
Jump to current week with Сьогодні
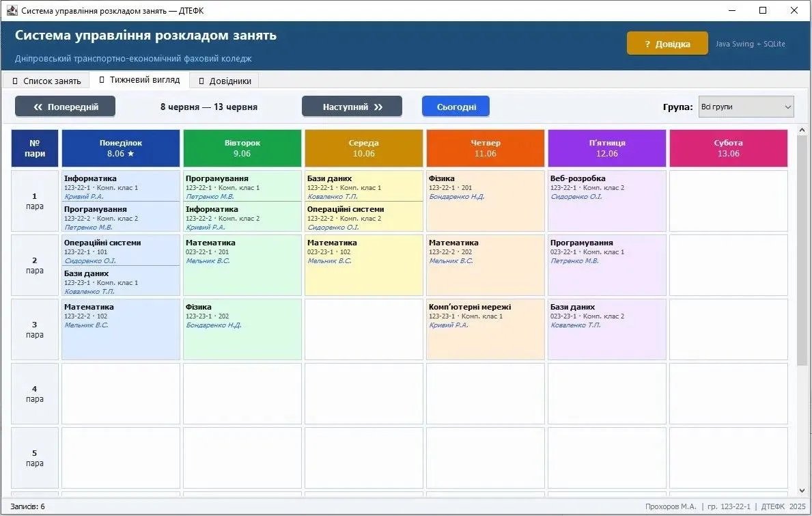pos(456,107)
